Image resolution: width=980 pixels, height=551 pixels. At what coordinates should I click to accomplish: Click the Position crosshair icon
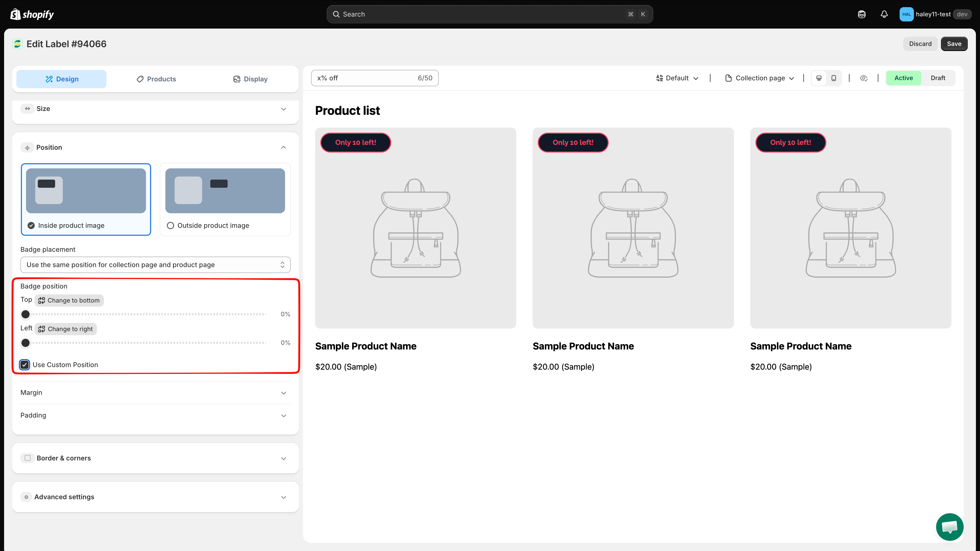pyautogui.click(x=27, y=147)
